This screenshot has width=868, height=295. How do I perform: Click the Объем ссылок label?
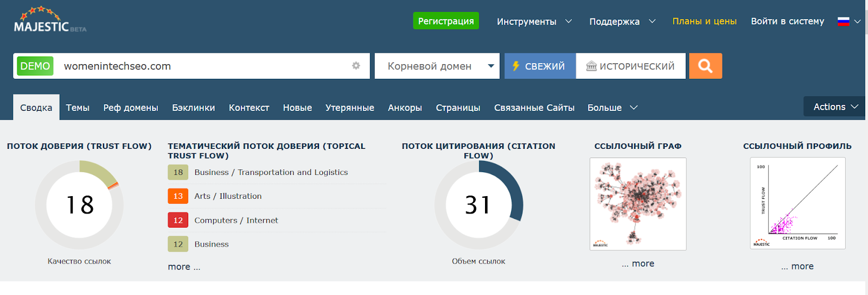(x=478, y=261)
